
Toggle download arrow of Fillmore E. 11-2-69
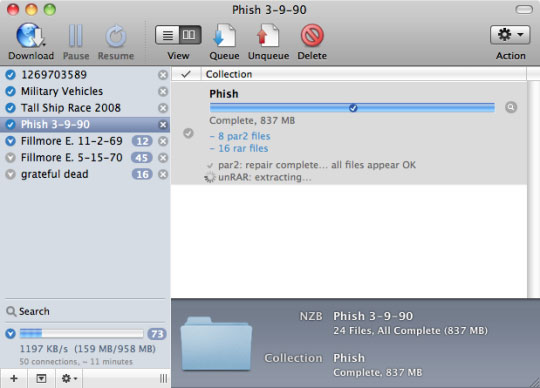tap(11, 141)
